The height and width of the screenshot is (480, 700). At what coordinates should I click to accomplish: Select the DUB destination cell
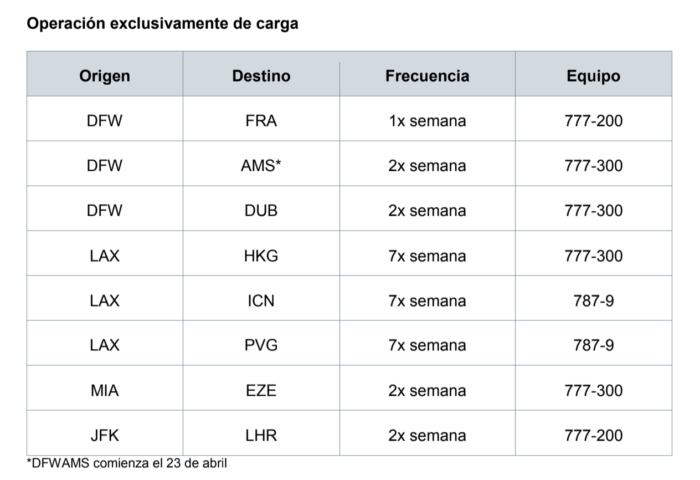click(261, 211)
